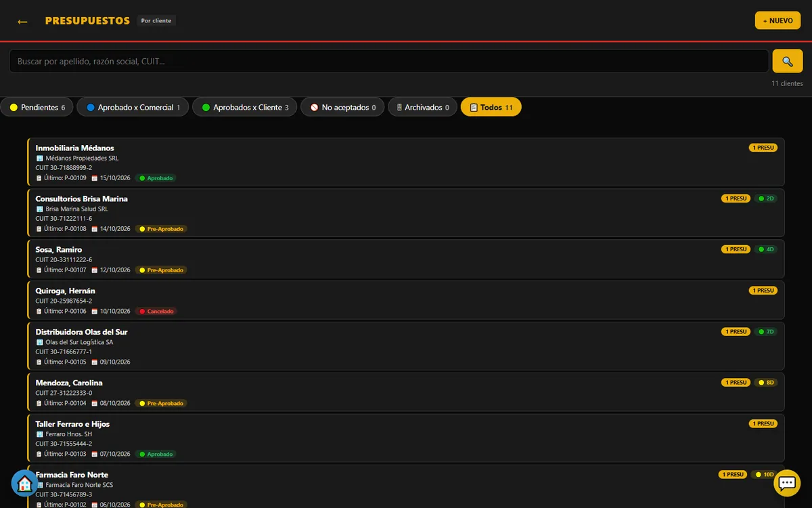Click the magnifier search button
The height and width of the screenshot is (508, 812).
(x=788, y=61)
